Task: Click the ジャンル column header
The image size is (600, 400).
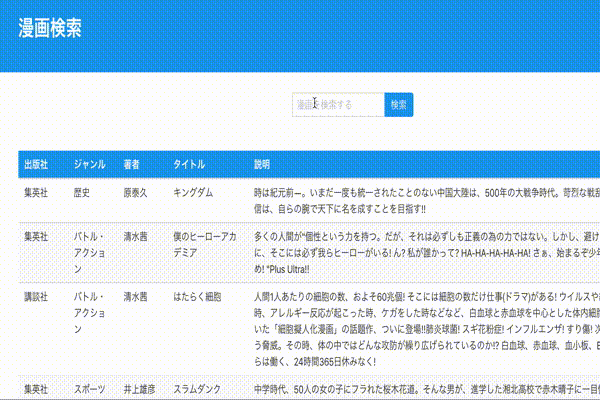Action: [90, 165]
